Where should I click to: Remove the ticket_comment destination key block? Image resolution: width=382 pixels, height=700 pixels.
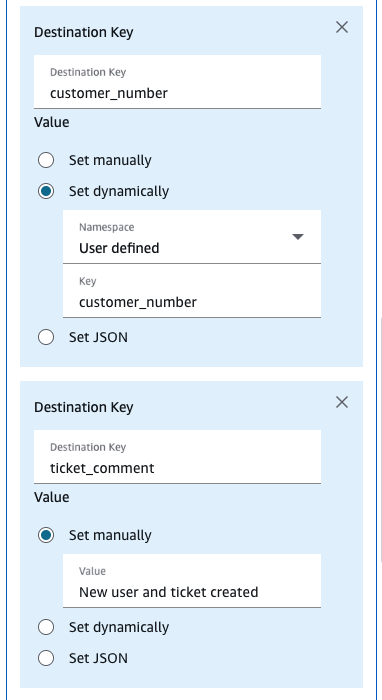(x=341, y=402)
